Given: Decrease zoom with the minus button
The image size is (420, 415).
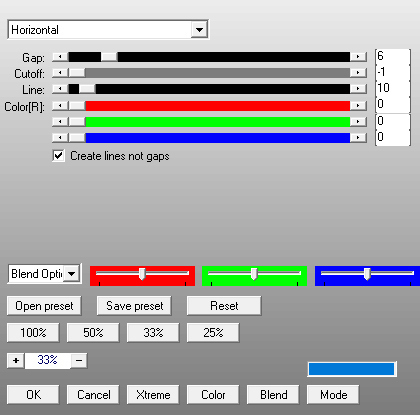Looking at the screenshot, I should tap(79, 361).
